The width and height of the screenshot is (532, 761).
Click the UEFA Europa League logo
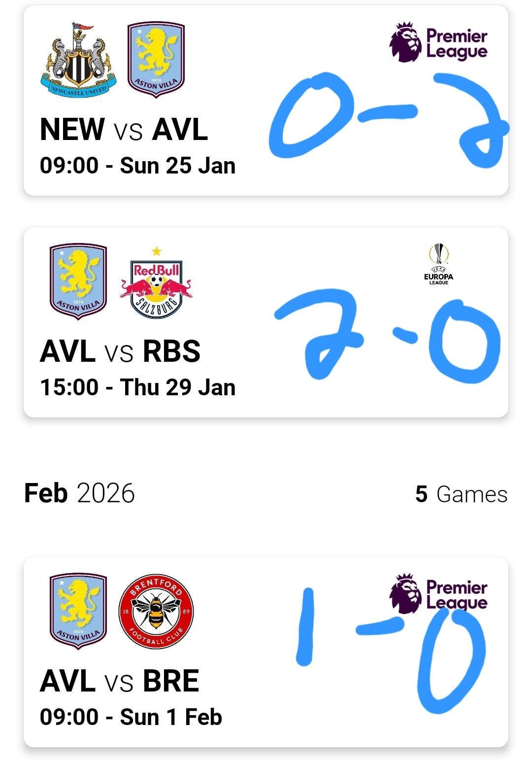coord(438,264)
